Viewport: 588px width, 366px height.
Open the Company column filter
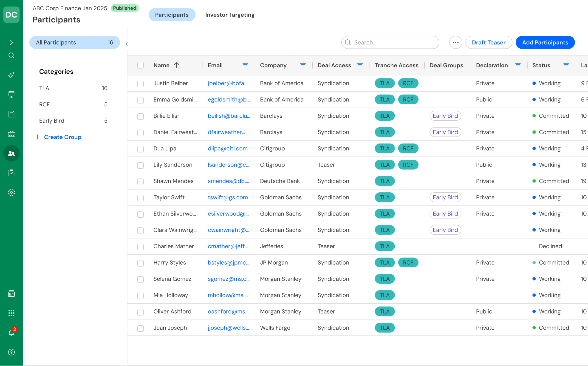(303, 65)
